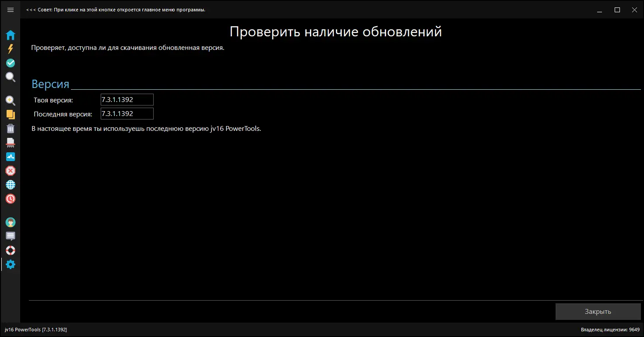Select the file shredder icon
Image resolution: width=644 pixels, height=337 pixels.
[x=11, y=142]
